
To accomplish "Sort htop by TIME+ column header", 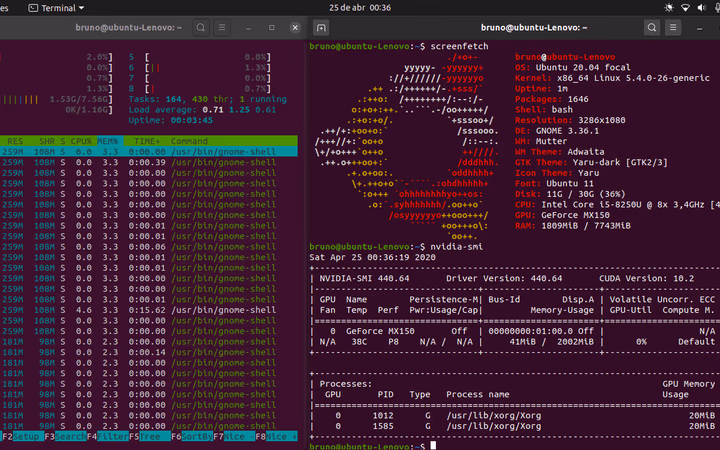I will [x=147, y=141].
